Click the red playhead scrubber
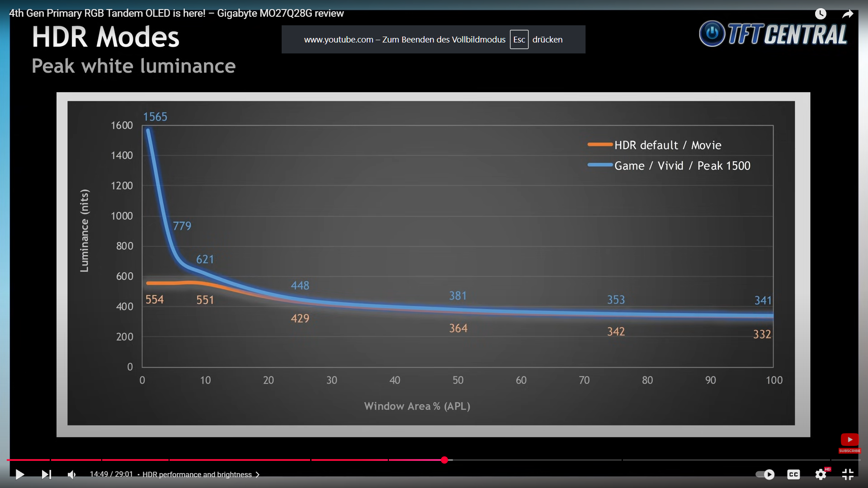Viewport: 868px width, 488px height. 444,460
